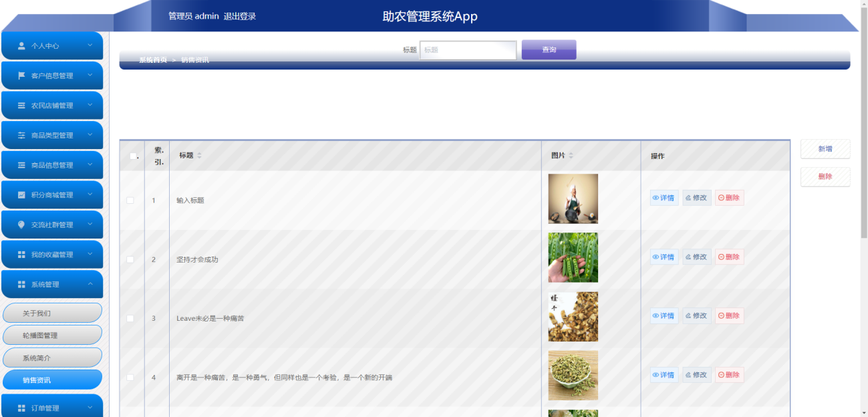Expand 我的收藏管理 chevron
Image resolution: width=868 pixels, height=417 pixels.
point(90,254)
